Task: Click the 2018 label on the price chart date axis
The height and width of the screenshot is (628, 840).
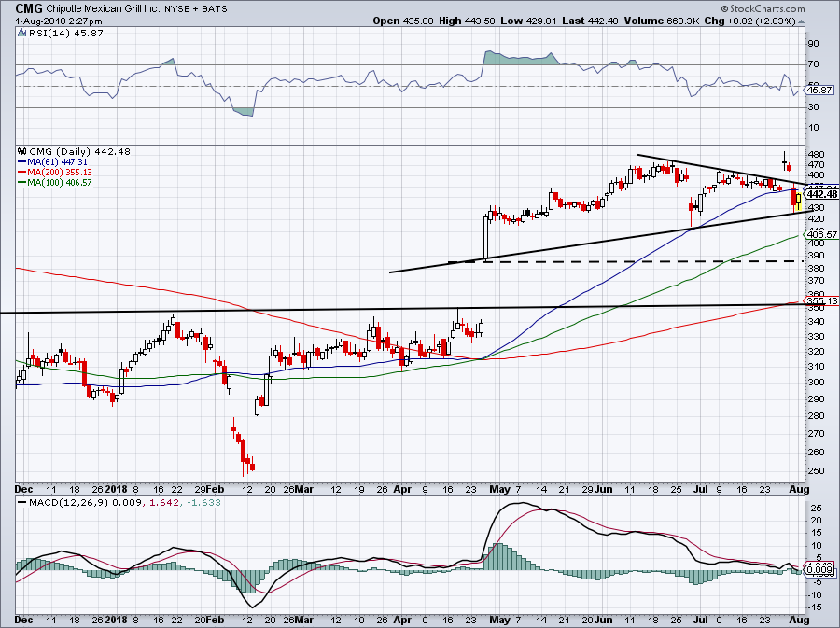Action: [x=117, y=489]
